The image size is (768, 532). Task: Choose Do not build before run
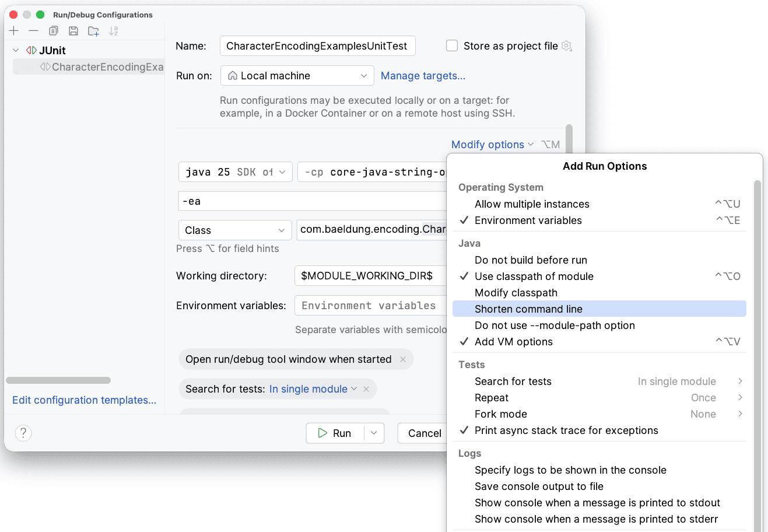point(531,260)
